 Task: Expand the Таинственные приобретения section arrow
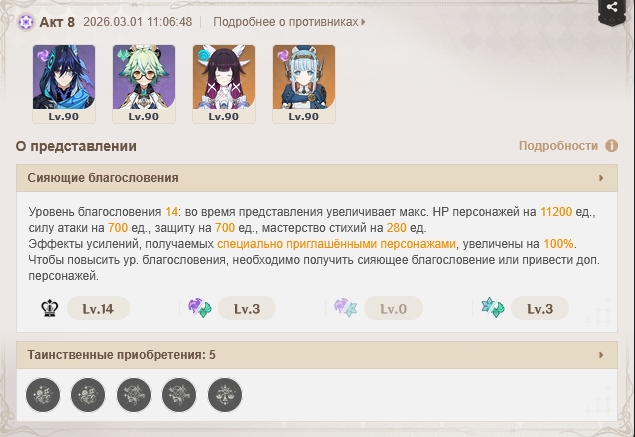(601, 355)
